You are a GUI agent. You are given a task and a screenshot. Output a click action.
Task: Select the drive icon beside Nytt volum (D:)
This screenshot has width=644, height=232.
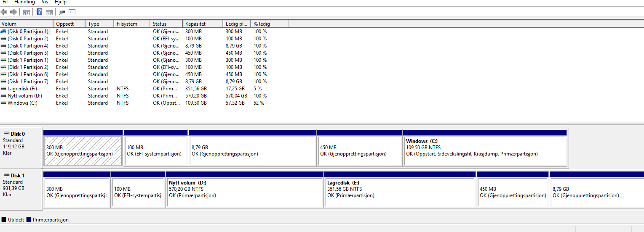[x=3, y=96]
